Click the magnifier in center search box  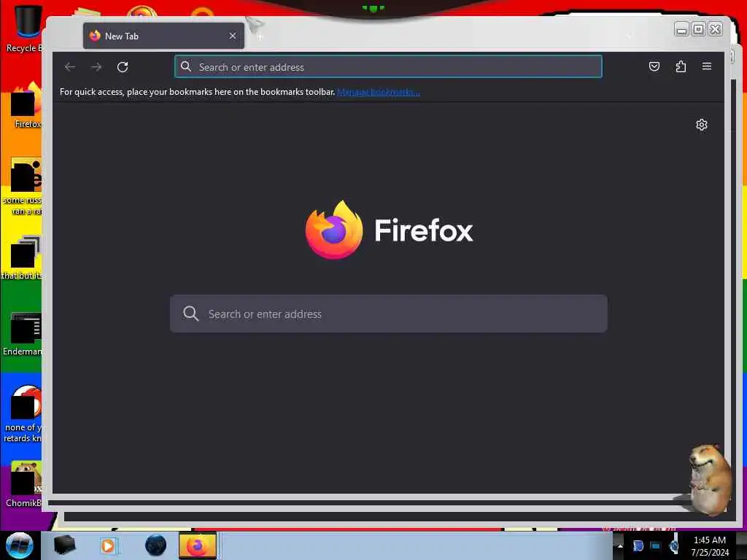(190, 314)
